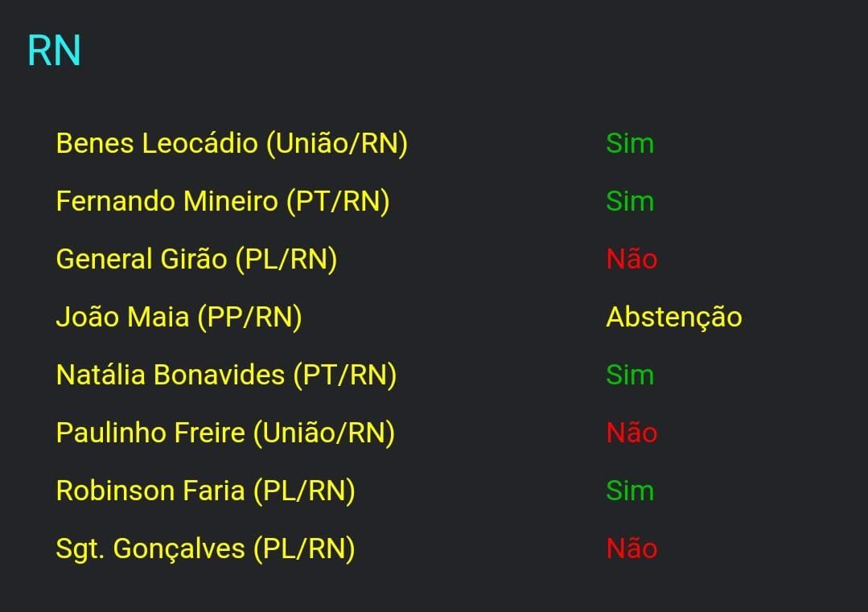Click Benes Leocádio's Sim vote

coord(630,144)
